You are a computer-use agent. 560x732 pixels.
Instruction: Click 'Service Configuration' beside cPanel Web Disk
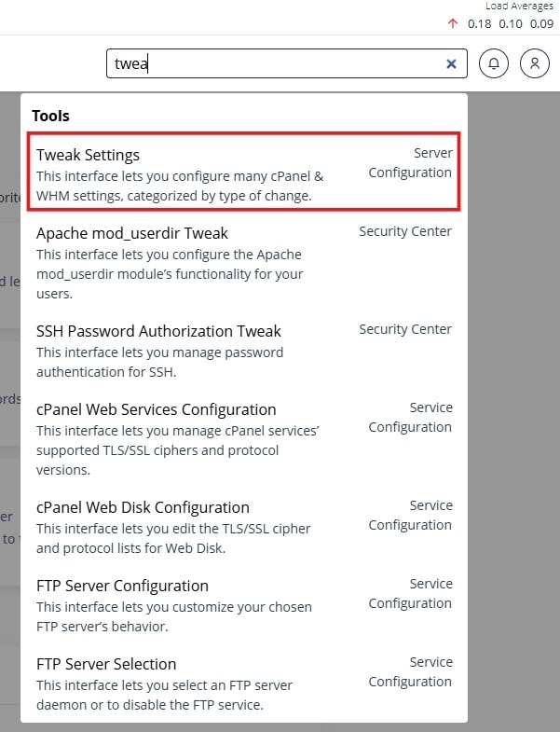[x=410, y=516]
